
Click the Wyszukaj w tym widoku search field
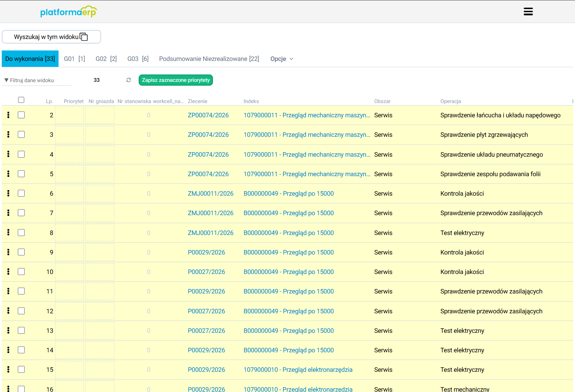coord(52,37)
